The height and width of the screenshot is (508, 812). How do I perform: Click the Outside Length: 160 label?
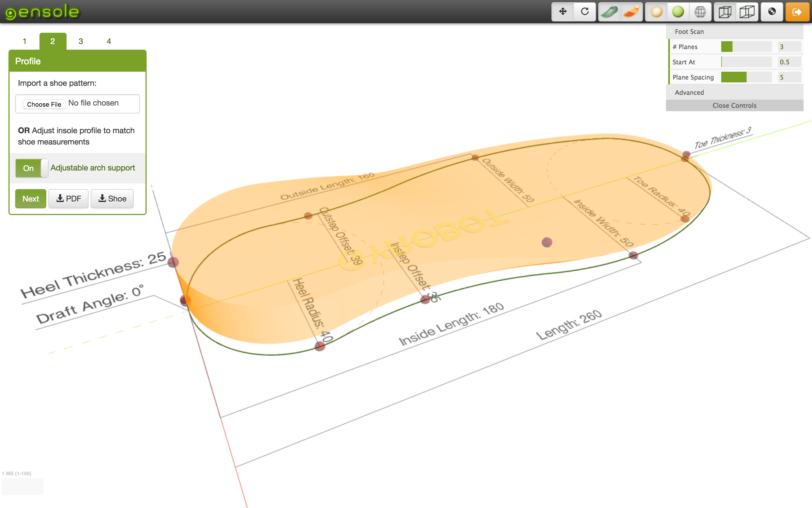(328, 186)
